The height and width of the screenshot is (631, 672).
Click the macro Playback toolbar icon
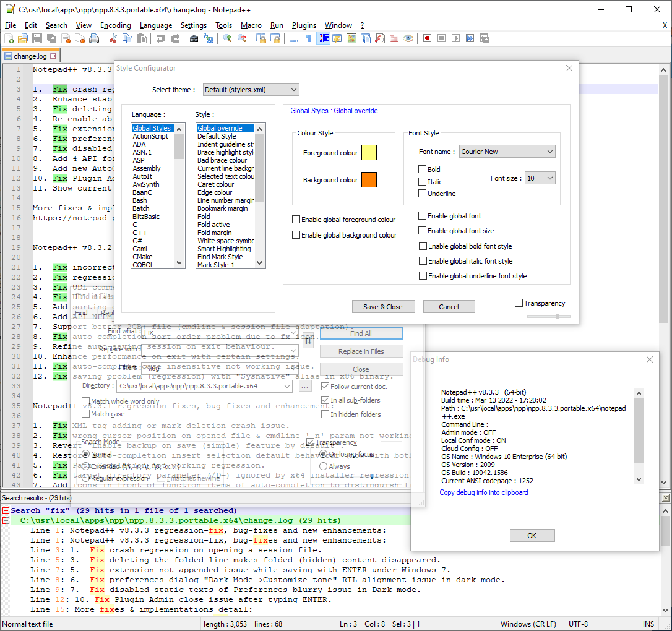pyautogui.click(x=456, y=38)
